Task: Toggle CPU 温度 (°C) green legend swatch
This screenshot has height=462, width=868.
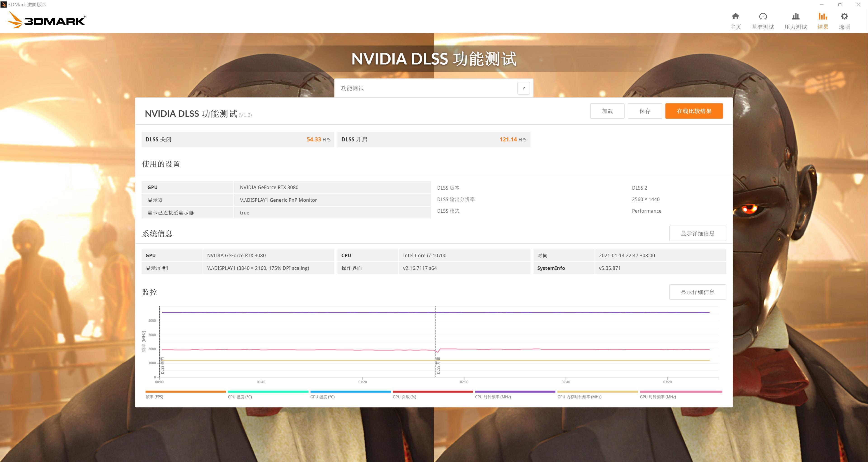Action: 268,391
